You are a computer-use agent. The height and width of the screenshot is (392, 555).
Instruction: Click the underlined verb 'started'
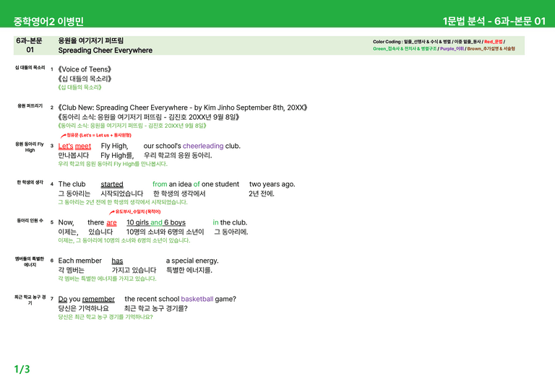pos(112,185)
